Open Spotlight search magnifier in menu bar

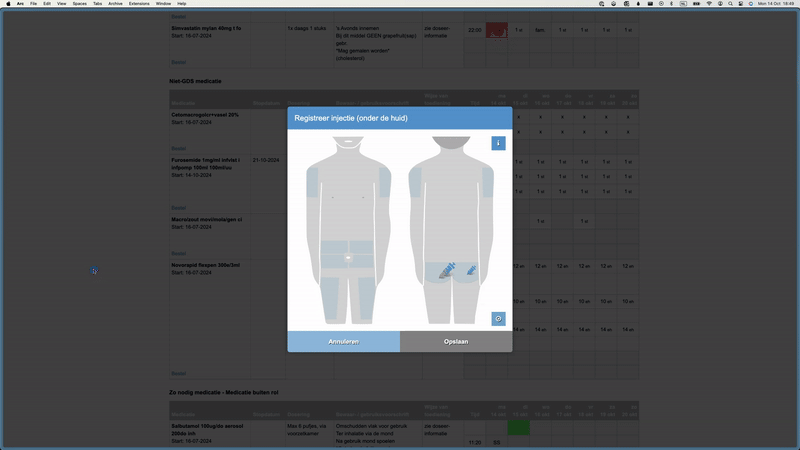tap(731, 4)
